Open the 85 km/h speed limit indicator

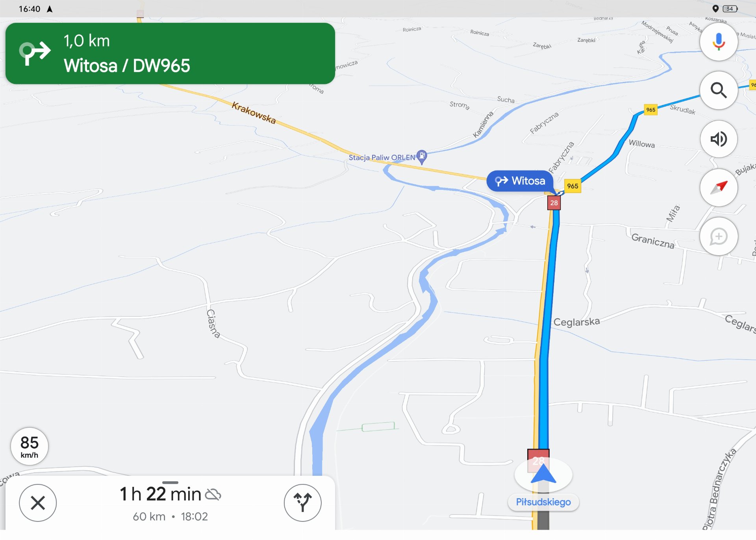coord(30,446)
